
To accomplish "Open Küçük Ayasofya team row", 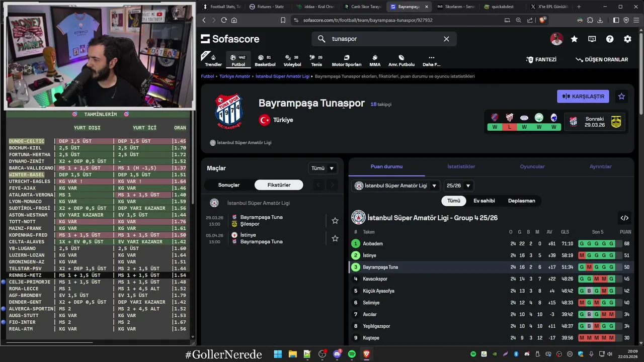I will [492, 291].
